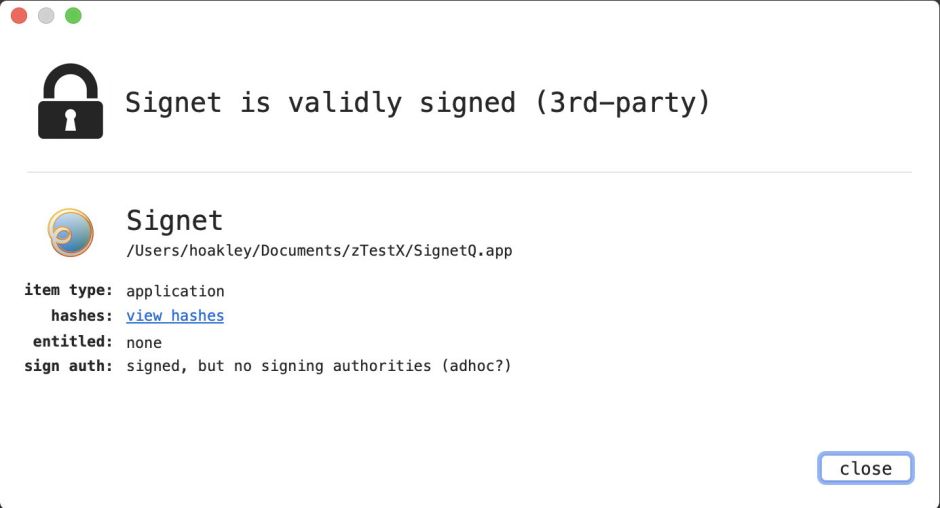Click the SignetQ.app file path text

[x=319, y=251]
